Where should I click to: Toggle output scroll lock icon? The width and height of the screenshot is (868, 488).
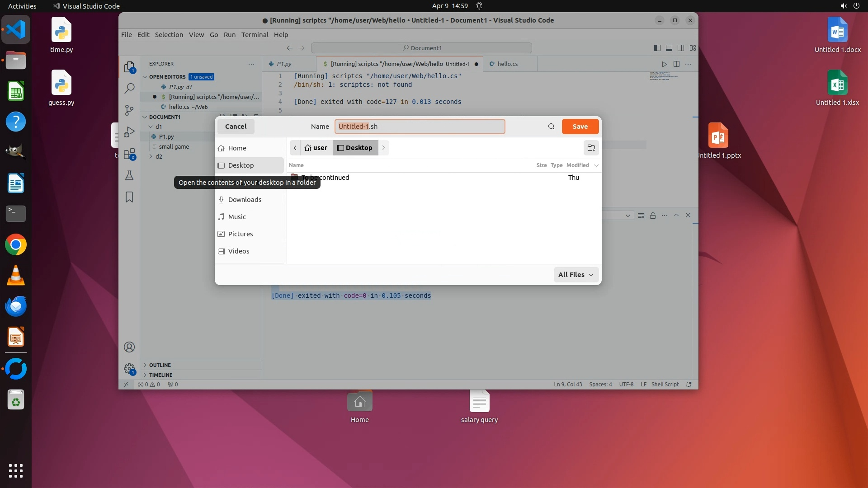[x=653, y=216]
